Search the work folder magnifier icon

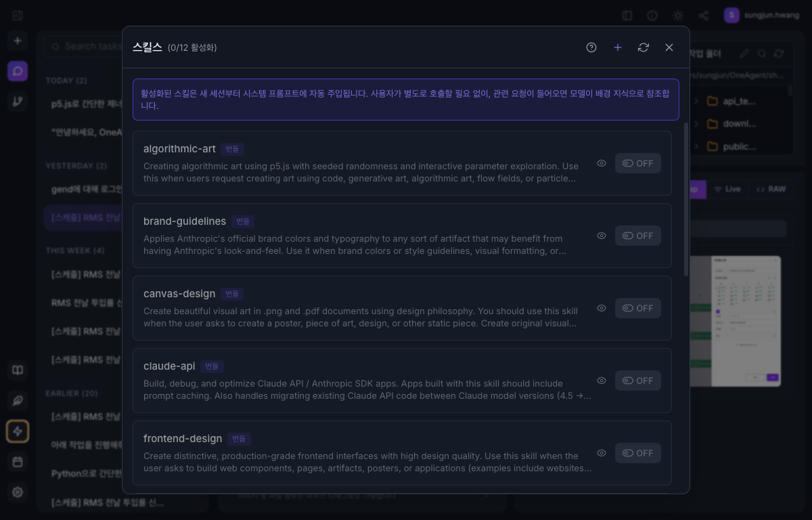tap(762, 53)
